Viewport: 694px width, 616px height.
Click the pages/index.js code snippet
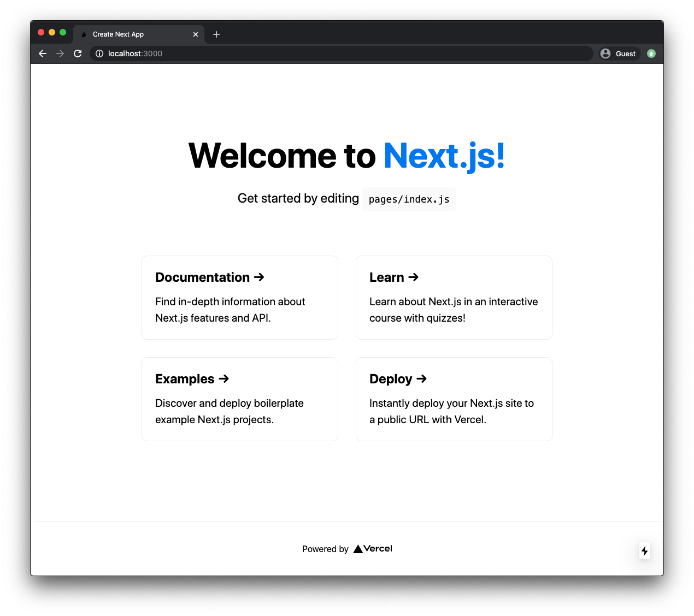tap(409, 199)
